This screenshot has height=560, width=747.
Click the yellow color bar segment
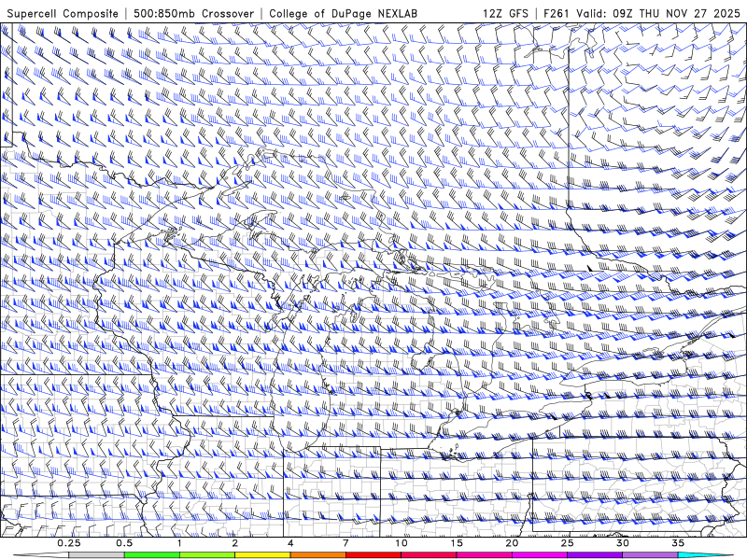(262, 555)
